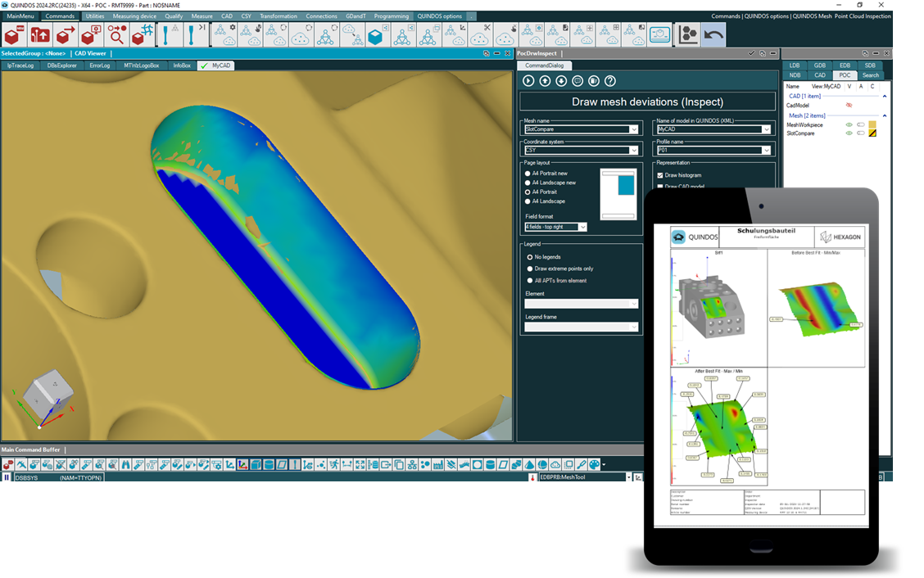924x578 pixels.
Task: Switch to the DBsExplorer viewer tab
Action: [x=62, y=65]
